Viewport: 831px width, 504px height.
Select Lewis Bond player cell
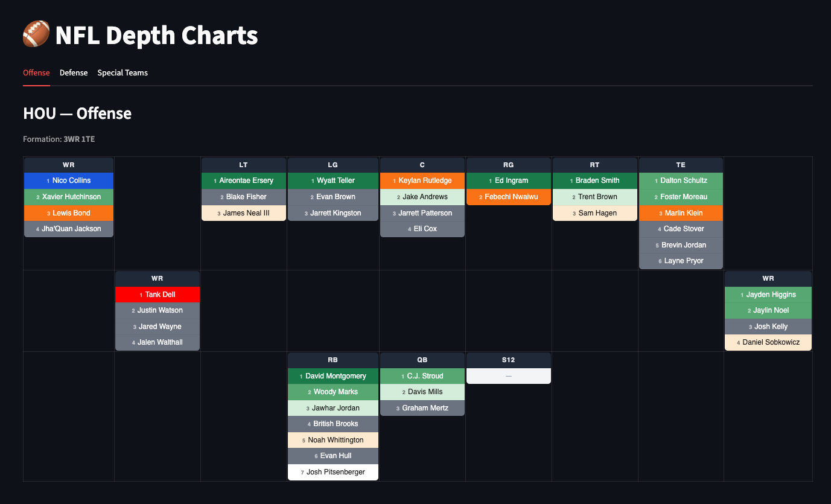click(69, 213)
